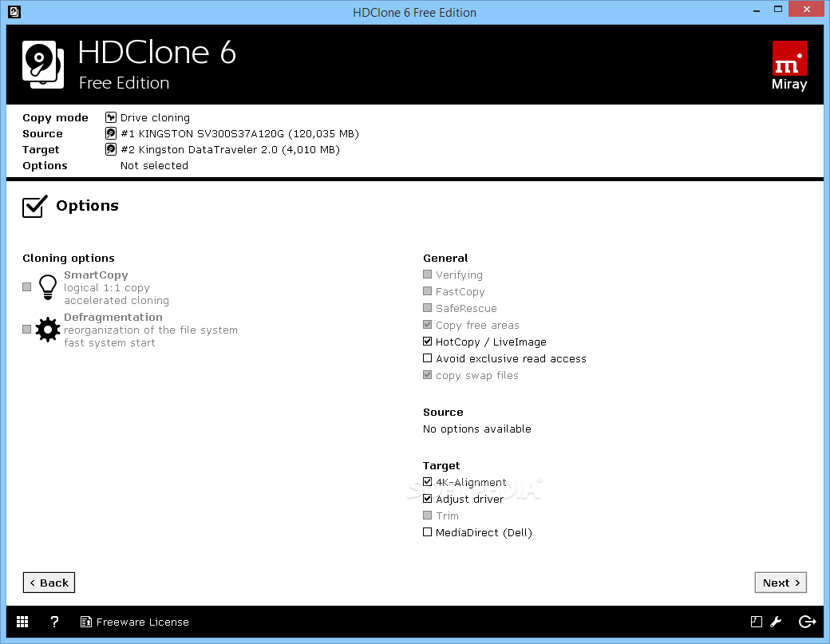The height and width of the screenshot is (644, 830).
Task: Toggle the copy swap files checkbox
Action: (427, 374)
